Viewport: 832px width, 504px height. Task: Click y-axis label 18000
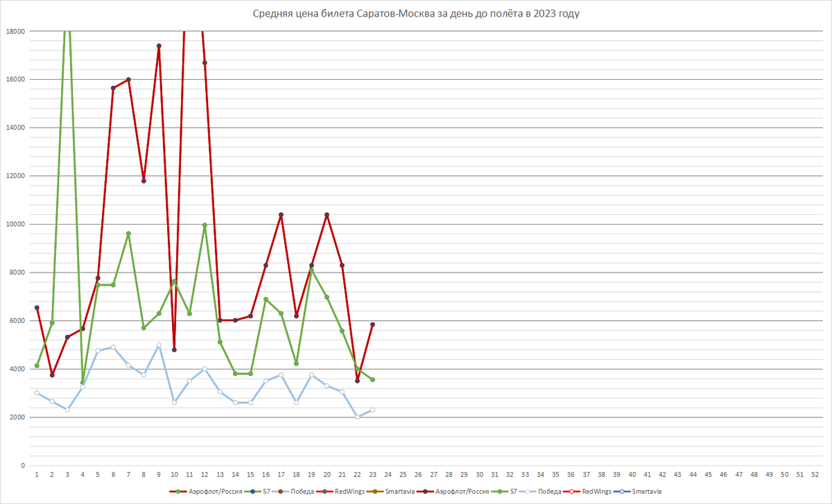[x=15, y=31]
